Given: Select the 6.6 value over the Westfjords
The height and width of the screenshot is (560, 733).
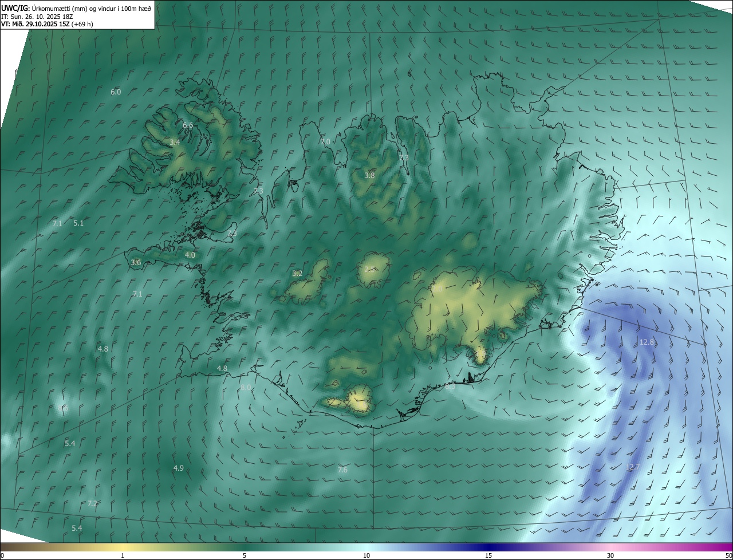Looking at the screenshot, I should [188, 125].
